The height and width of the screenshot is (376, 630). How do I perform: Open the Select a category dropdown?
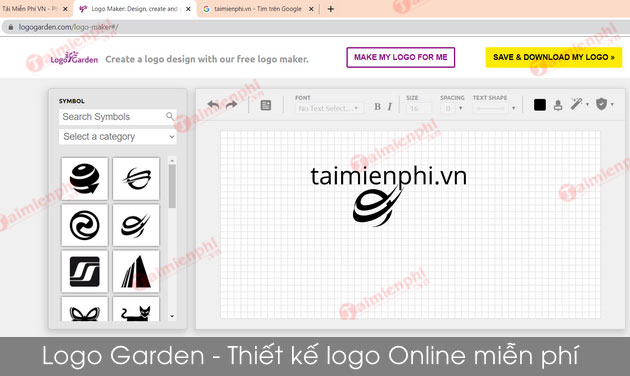[117, 137]
